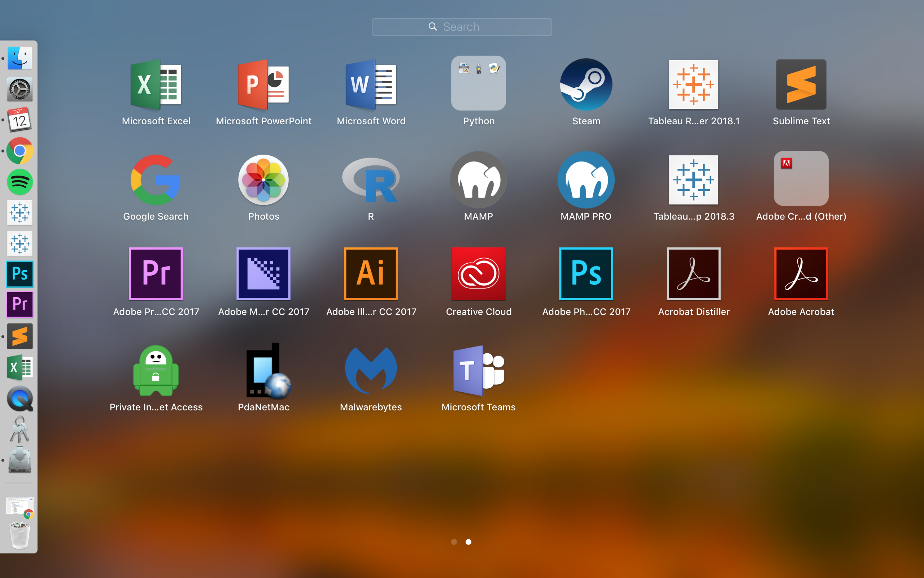
Task: Click the upper Tableau icon in the Dock
Action: click(x=20, y=212)
